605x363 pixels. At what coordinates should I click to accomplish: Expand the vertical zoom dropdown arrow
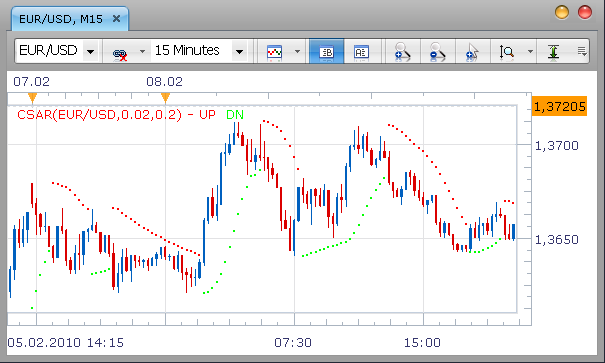click(x=530, y=51)
